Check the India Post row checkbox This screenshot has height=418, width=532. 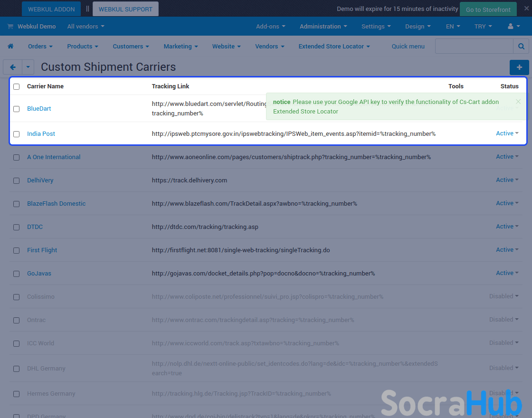pos(16,134)
